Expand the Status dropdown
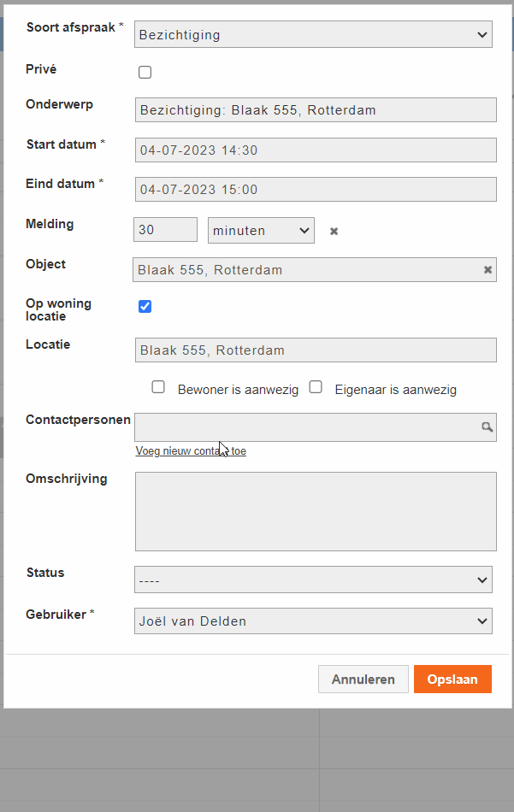The height and width of the screenshot is (812, 514). tap(313, 580)
